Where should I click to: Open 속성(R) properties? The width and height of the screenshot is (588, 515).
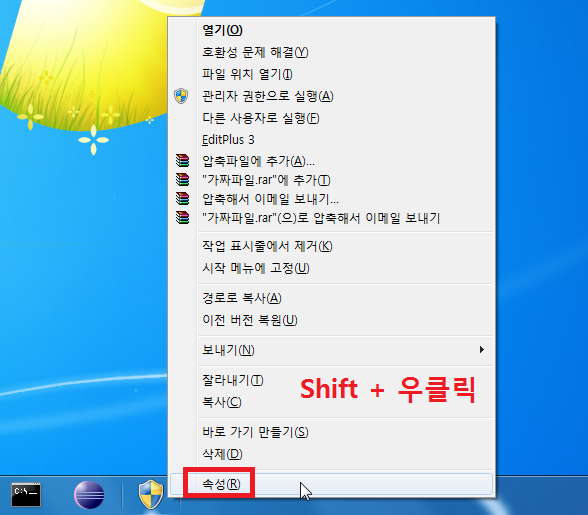pos(332,484)
